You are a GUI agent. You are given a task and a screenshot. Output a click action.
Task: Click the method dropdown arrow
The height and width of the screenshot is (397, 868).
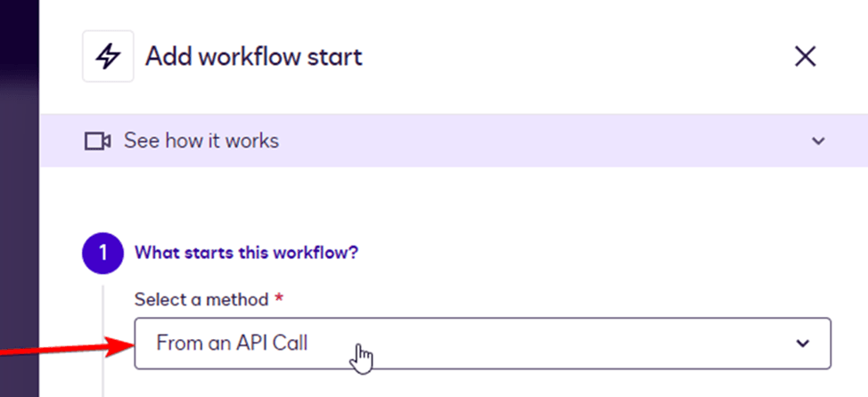803,343
